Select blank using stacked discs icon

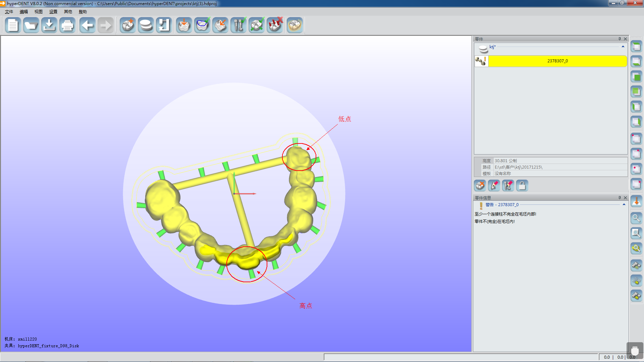coord(146,25)
